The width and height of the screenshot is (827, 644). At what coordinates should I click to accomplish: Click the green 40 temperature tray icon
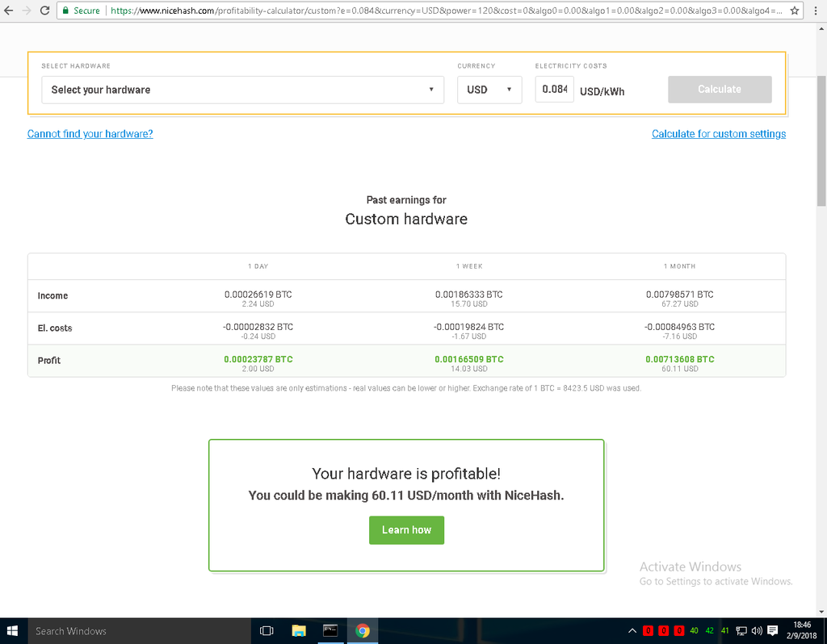[x=694, y=631]
